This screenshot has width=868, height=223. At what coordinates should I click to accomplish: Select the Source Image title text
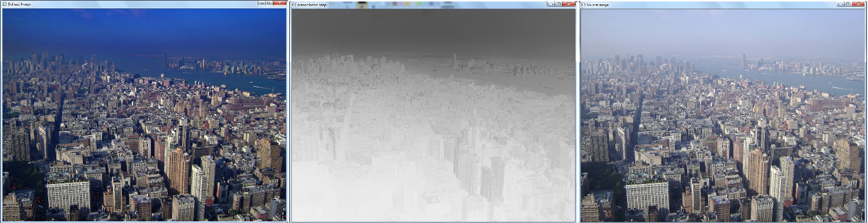pyautogui.click(x=597, y=4)
